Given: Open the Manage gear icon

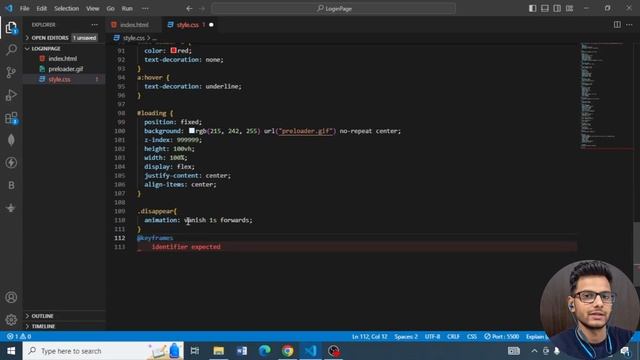Looking at the screenshot, I should click(11, 320).
